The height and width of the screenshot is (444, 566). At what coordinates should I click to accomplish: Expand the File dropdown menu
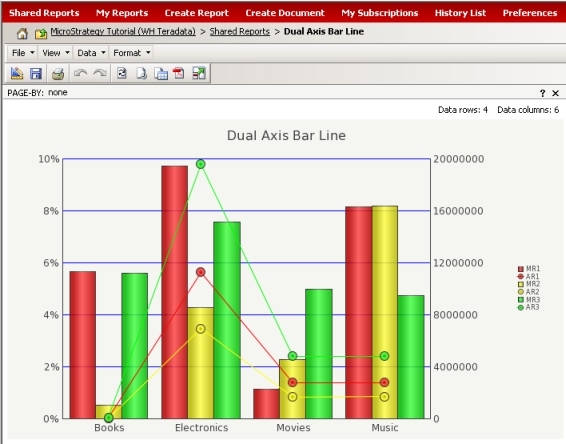pyautogui.click(x=23, y=53)
